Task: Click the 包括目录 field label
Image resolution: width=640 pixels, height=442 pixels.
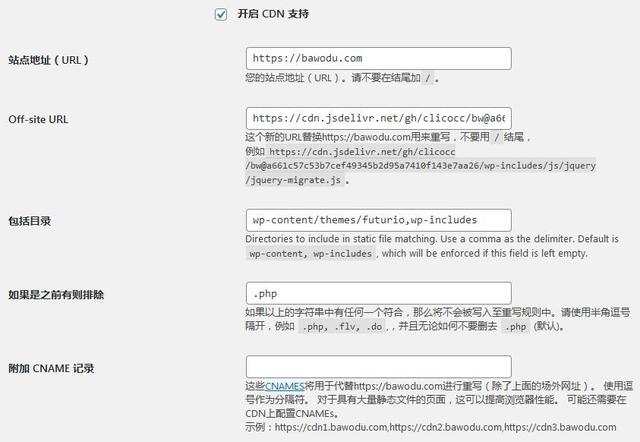Action: [31, 220]
